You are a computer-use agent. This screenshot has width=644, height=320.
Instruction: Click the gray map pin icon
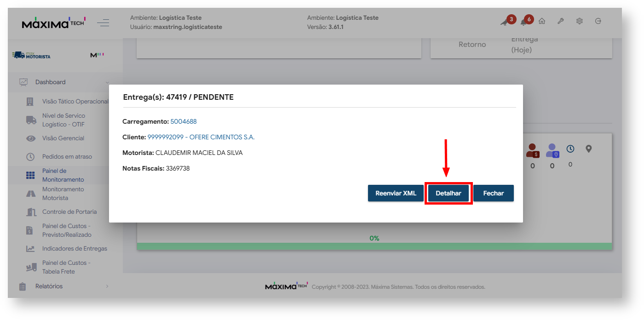[x=589, y=149]
